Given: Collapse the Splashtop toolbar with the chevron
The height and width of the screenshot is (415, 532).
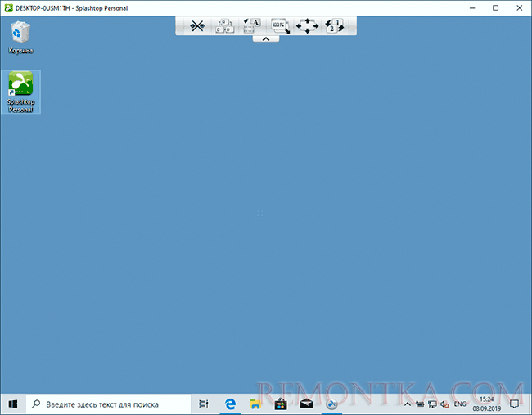Looking at the screenshot, I should [266, 38].
